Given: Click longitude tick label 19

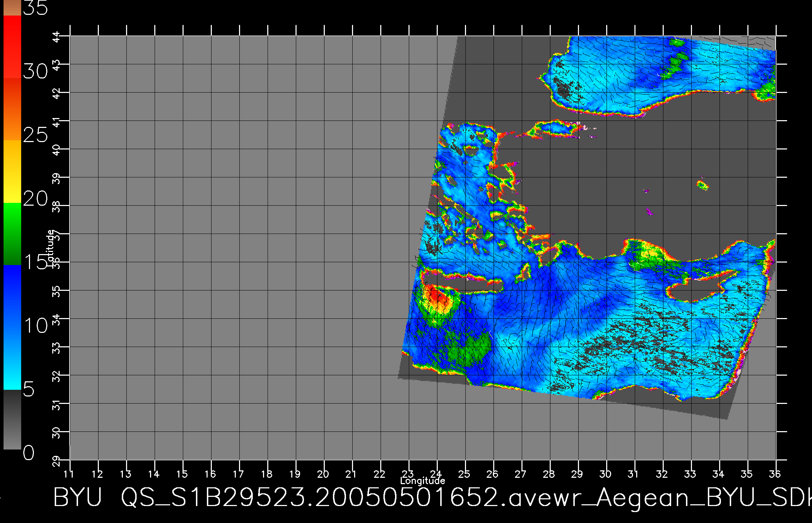Looking at the screenshot, I should pyautogui.click(x=295, y=474).
